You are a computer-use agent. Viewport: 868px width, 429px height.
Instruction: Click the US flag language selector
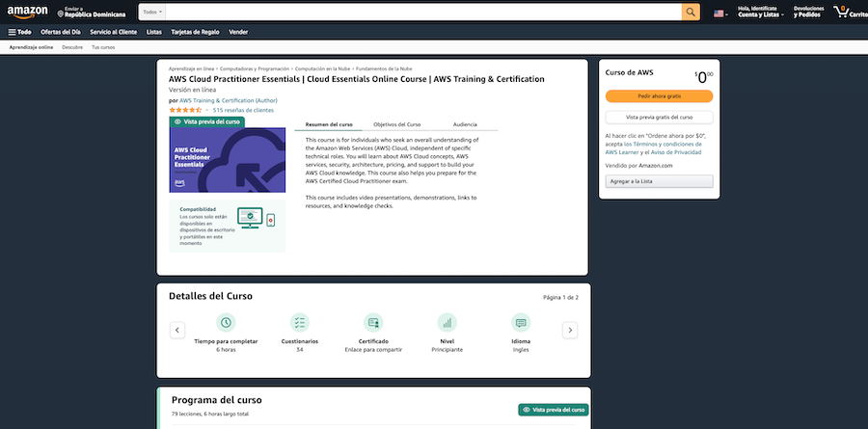[720, 13]
